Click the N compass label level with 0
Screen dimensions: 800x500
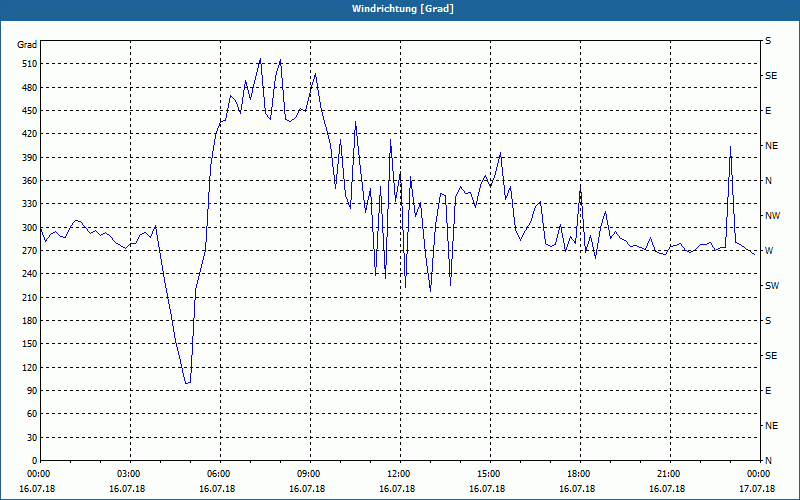coord(769,461)
